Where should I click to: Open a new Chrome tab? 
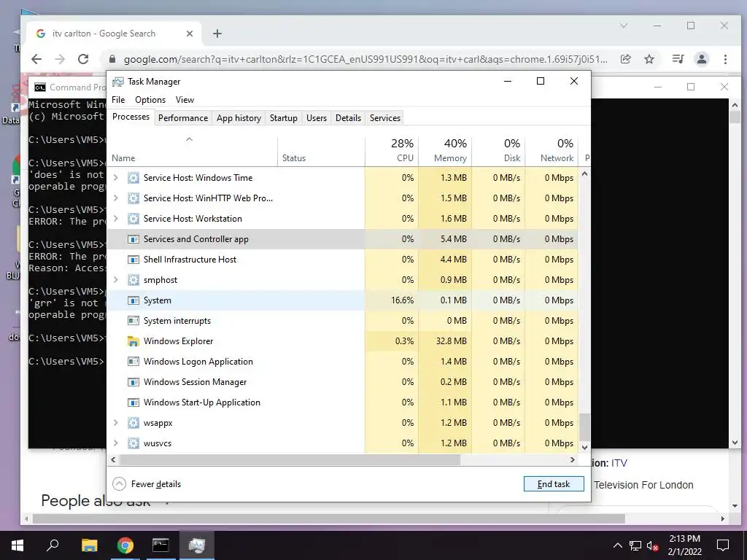pos(217,34)
